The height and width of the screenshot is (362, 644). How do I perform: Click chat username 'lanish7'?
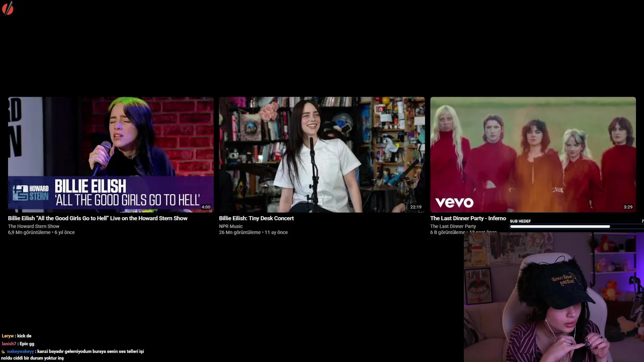tap(9, 344)
